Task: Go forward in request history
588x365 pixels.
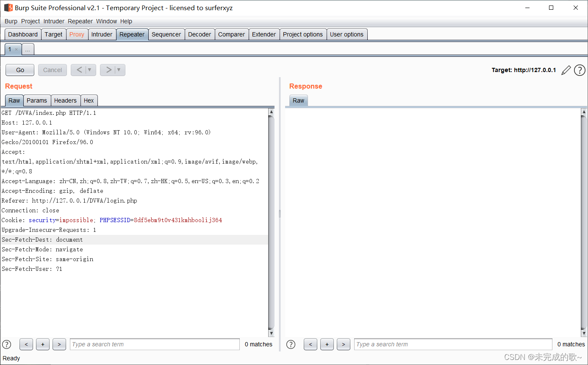Action: pos(108,70)
